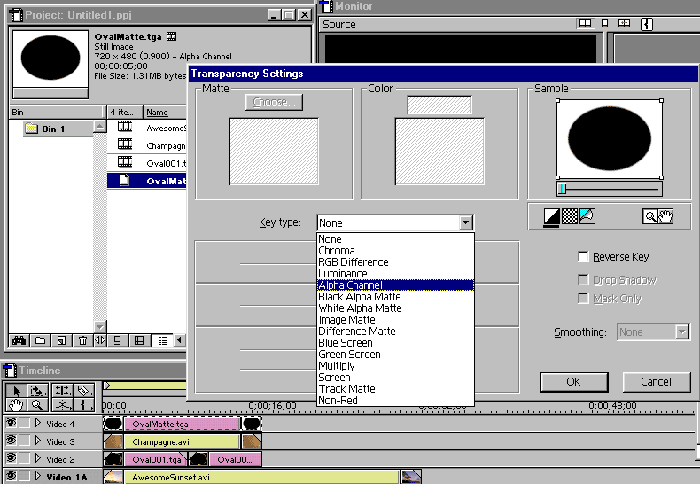Screen dimensions: 700x484
Task: Select the Range Select tool in Timeline
Action: pos(38,391)
